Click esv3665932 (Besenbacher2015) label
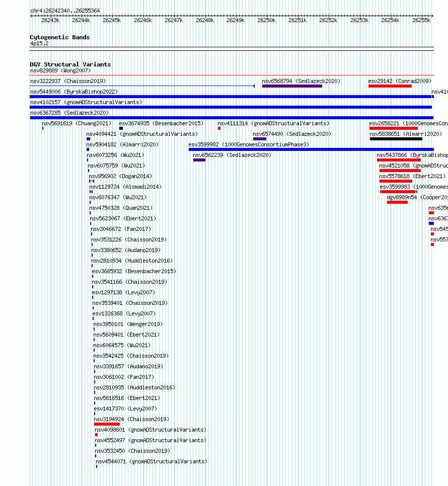Viewport: 448px width, 486px height. coord(134,271)
